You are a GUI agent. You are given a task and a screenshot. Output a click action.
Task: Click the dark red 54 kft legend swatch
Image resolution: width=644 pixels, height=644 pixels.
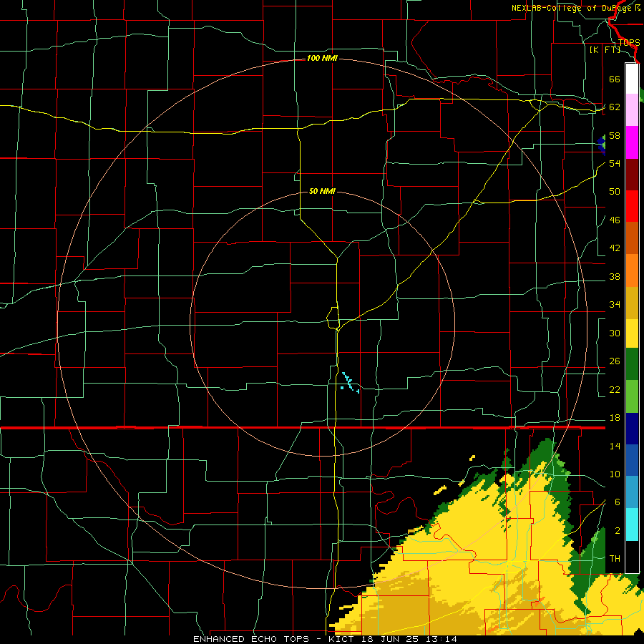632,175
